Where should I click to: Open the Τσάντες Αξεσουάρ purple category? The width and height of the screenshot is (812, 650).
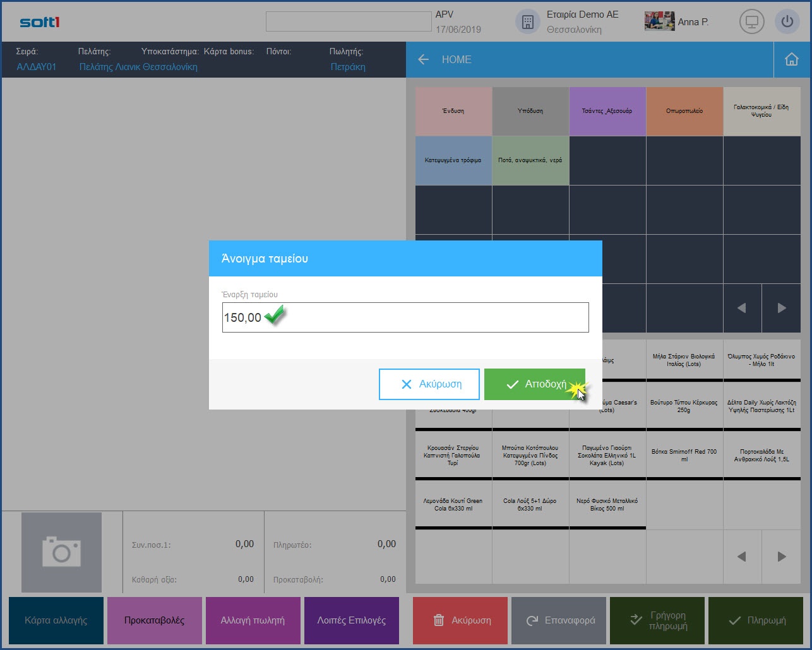tap(607, 111)
